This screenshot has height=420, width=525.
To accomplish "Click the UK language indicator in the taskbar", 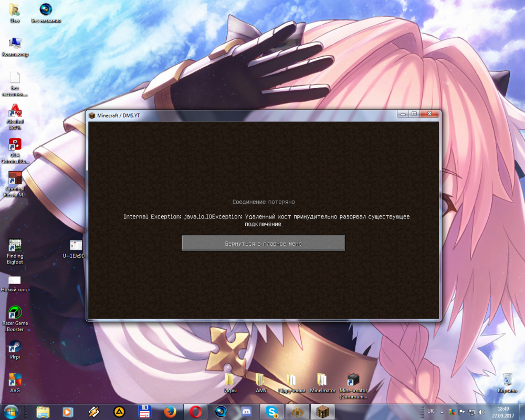I will [x=430, y=411].
